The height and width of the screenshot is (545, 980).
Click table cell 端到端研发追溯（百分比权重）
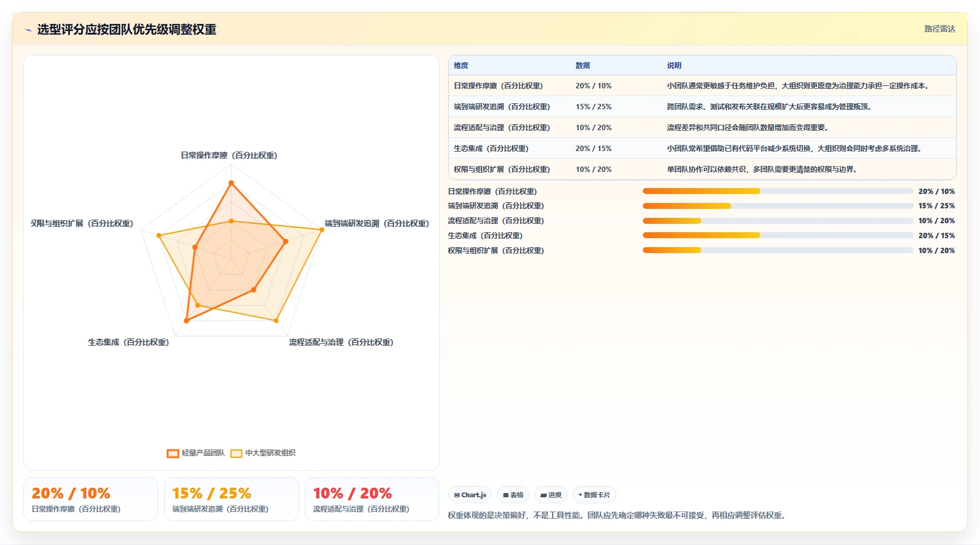pos(502,107)
